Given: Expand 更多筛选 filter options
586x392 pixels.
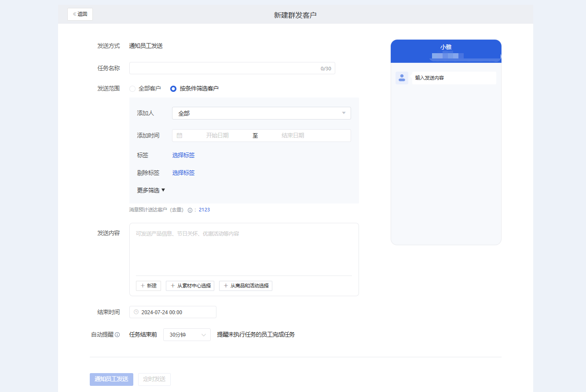Looking at the screenshot, I should pyautogui.click(x=151, y=190).
